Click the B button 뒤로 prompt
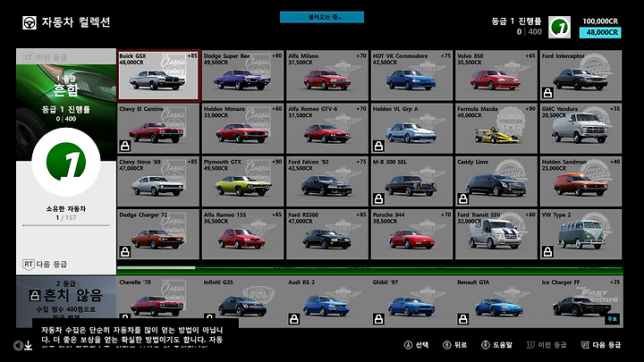644x362 pixels. (x=454, y=345)
